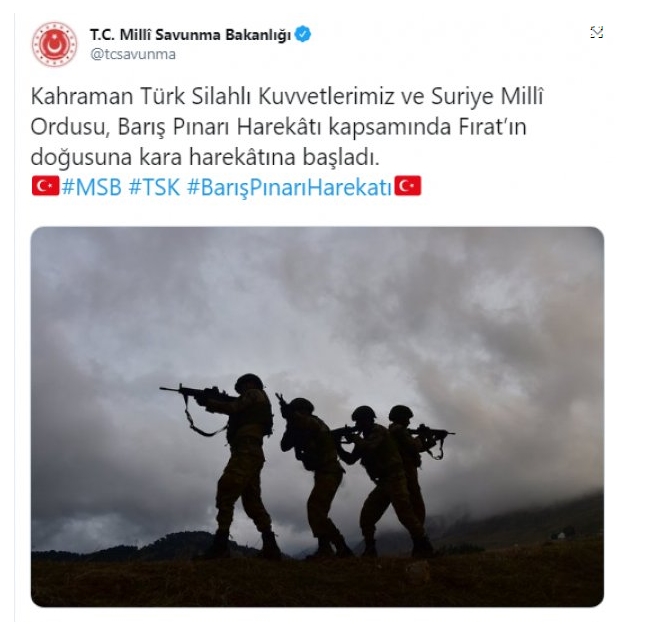Open the T.C. Millî Savunma Bakanlığı profile name
Image resolution: width=663 pixels, height=626 pixels.
[190, 35]
